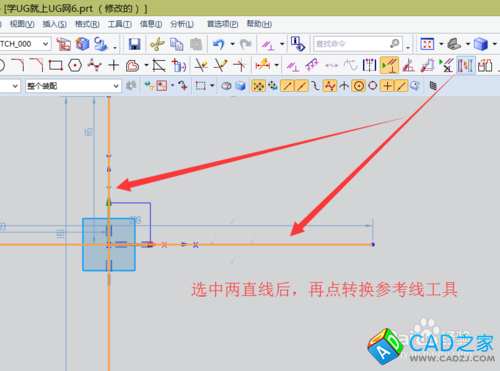Undo the last action with the blue arrow

[x=219, y=44]
